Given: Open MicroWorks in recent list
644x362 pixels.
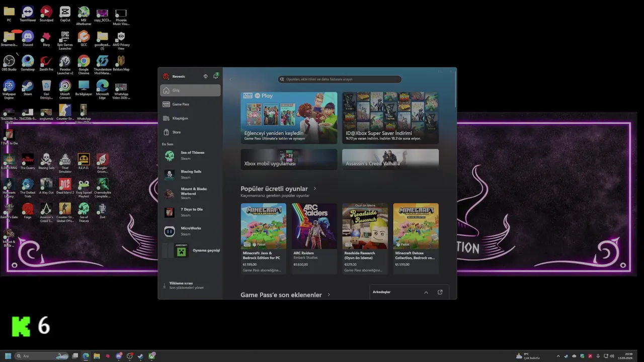Looking at the screenshot, I should [190, 231].
